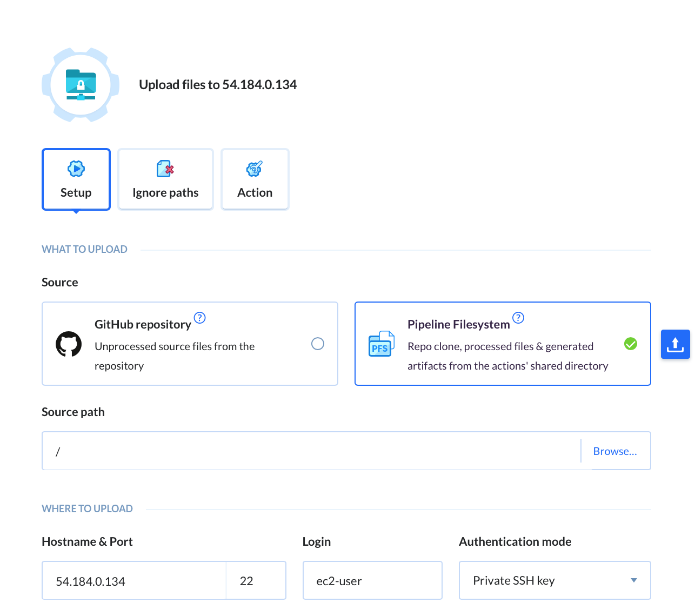Click the green Pipeline Filesystem checkmark
Viewport: 695px width, 616px height.
(630, 344)
